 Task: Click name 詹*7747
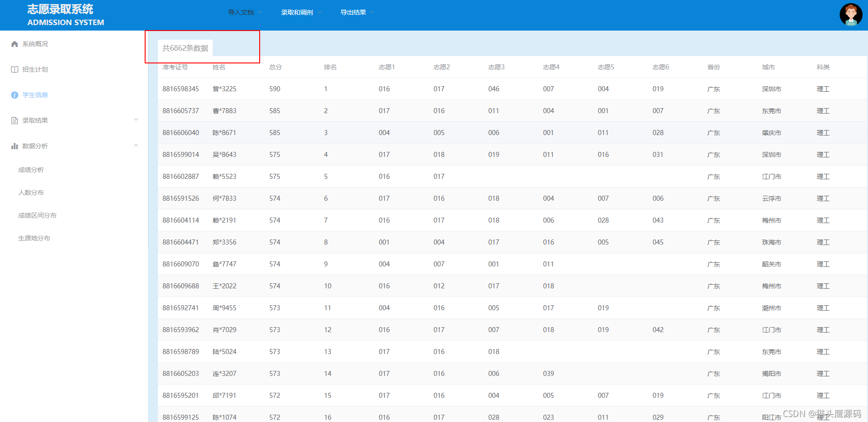click(x=225, y=264)
